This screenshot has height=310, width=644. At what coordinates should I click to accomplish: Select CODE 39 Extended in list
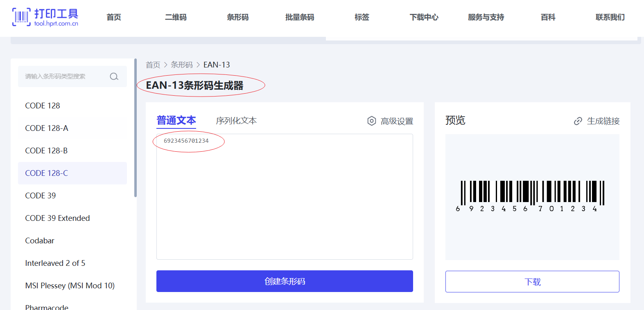(x=72, y=218)
